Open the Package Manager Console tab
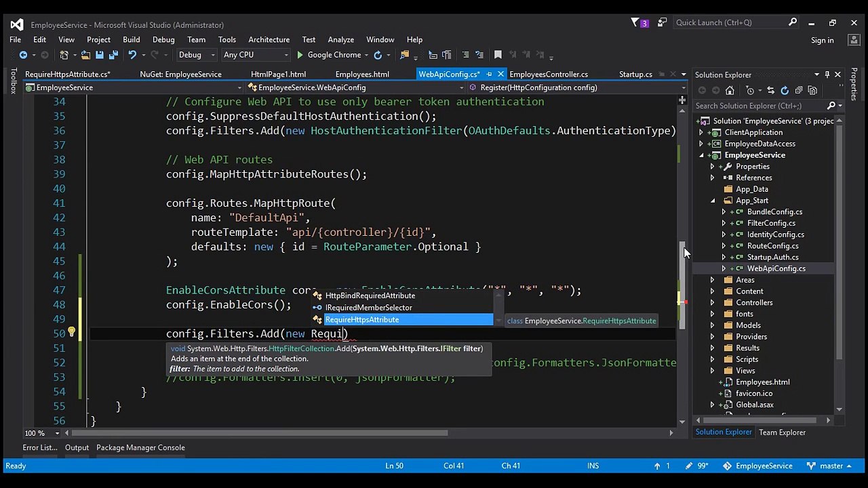This screenshot has width=868, height=488. pos(140,447)
